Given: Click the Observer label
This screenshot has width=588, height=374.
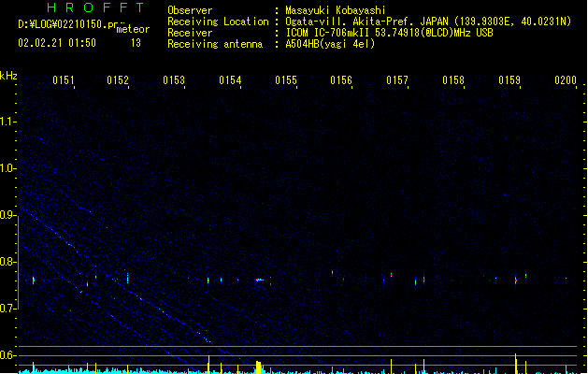Looking at the screenshot, I should (190, 10).
